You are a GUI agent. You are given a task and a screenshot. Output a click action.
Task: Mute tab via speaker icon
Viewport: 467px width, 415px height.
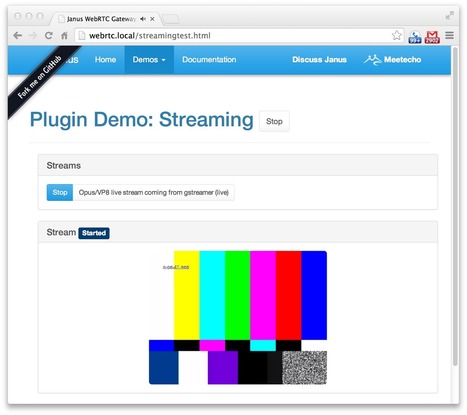click(143, 19)
